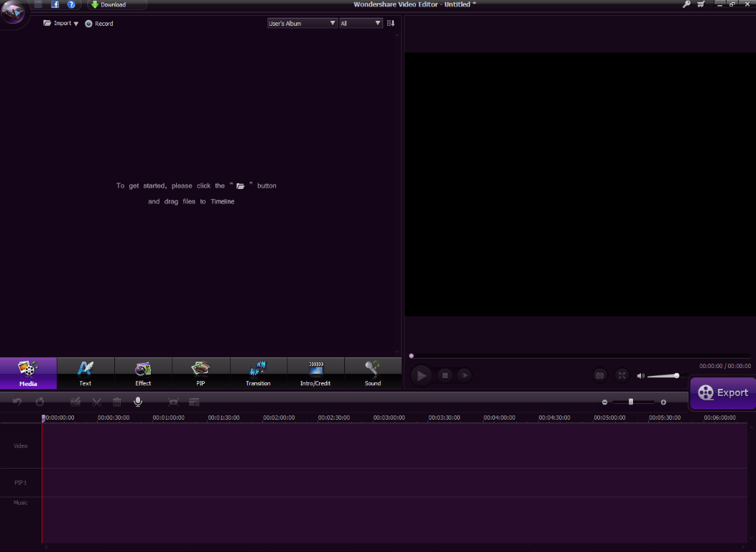Click the clip settings icon with gear

pyautogui.click(x=194, y=402)
